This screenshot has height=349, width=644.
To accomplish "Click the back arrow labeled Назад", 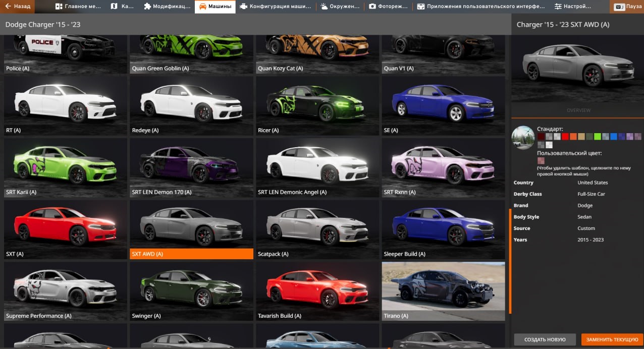I will click(x=17, y=7).
